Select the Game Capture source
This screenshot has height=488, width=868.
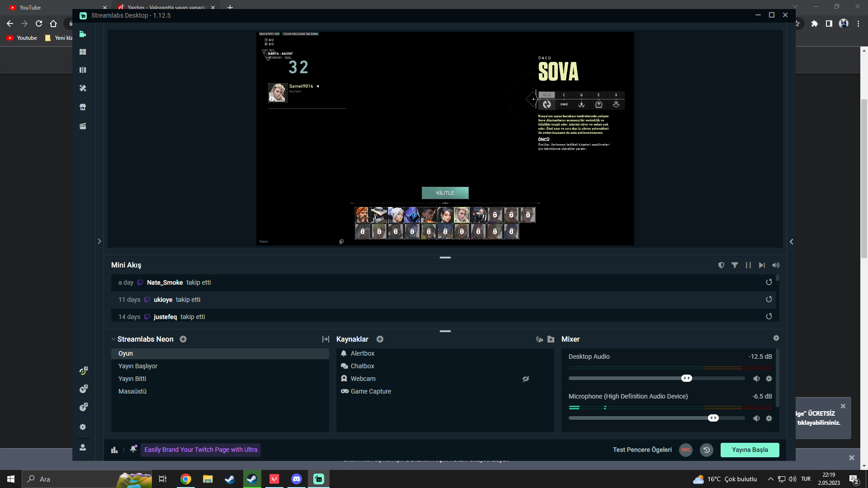coord(371,391)
